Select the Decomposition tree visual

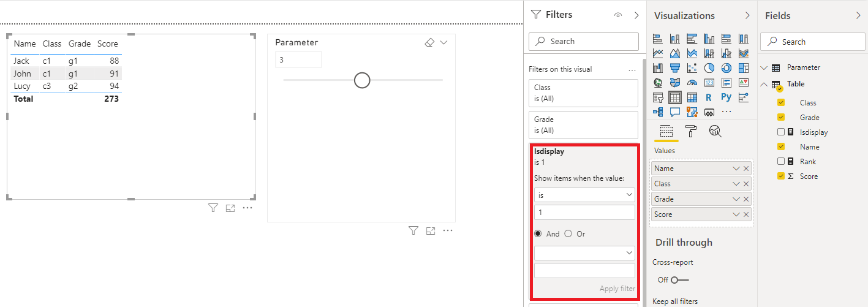coord(658,112)
